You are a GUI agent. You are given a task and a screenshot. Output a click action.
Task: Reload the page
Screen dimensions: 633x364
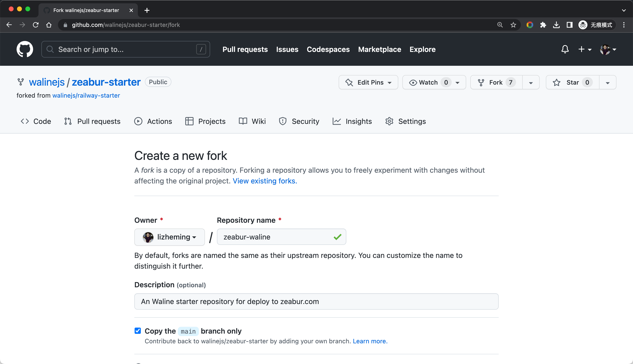coord(36,25)
